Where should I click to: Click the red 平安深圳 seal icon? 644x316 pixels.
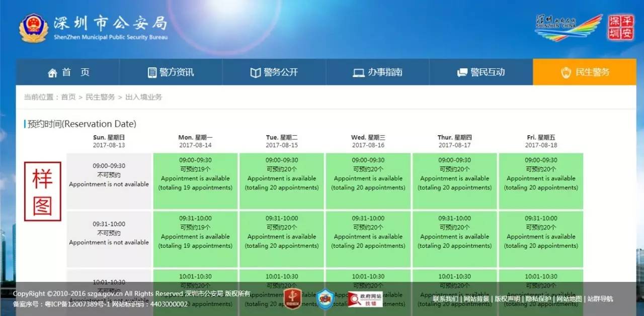pos(621,28)
